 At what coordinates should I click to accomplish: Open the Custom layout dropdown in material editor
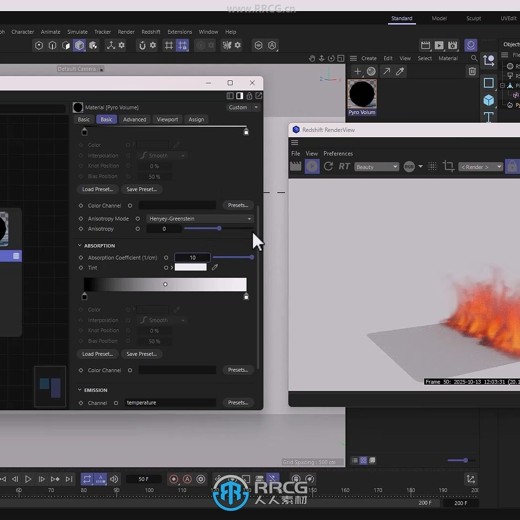243,107
